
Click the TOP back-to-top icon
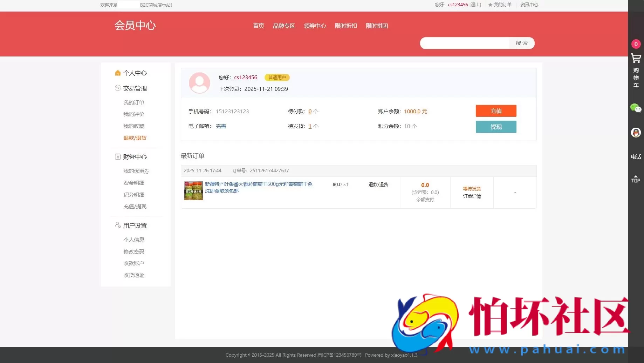point(636,179)
